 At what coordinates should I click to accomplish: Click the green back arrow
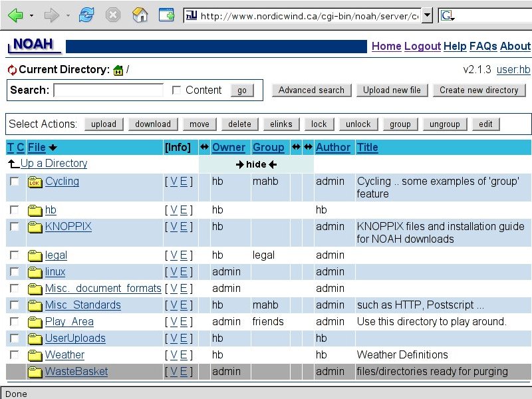(15, 15)
